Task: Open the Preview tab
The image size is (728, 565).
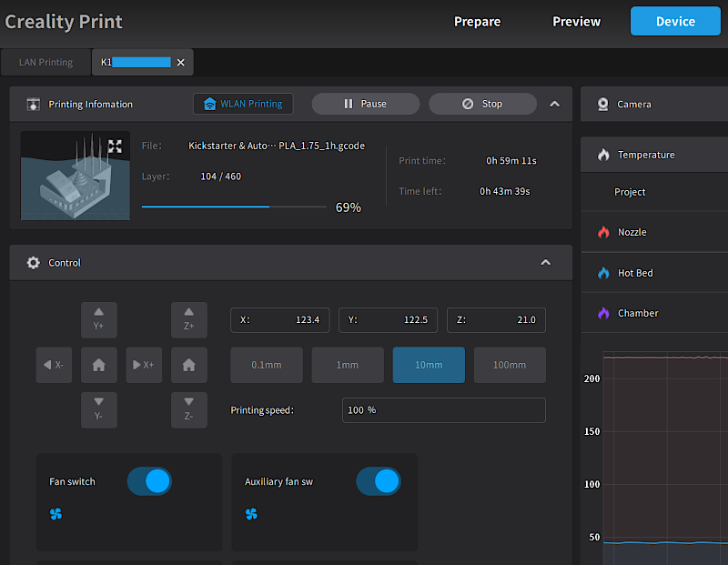Action: click(576, 21)
